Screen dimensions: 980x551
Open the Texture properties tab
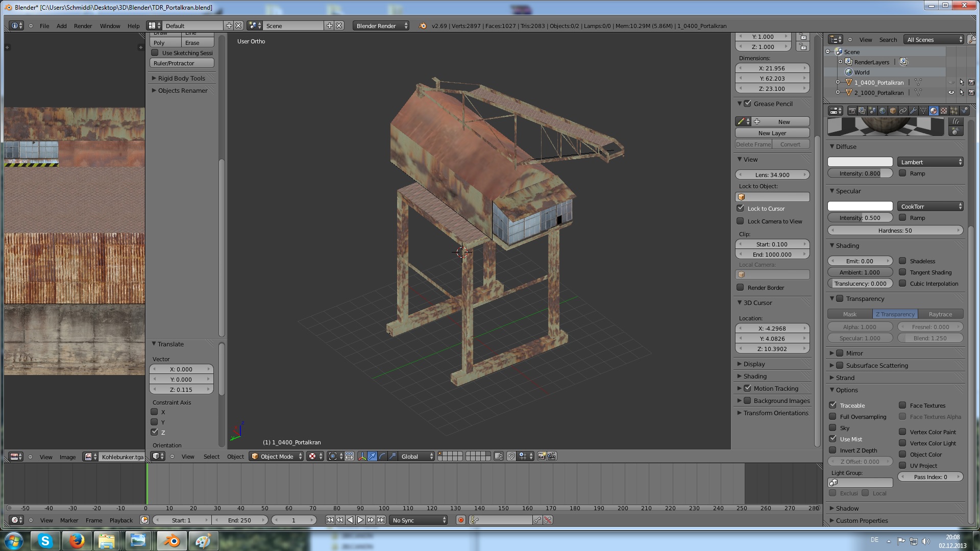[944, 111]
